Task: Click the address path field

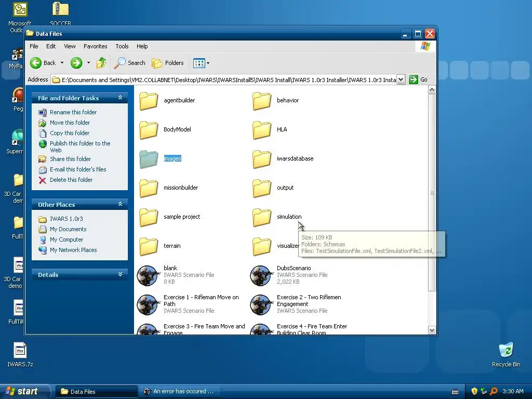Action: [x=224, y=79]
